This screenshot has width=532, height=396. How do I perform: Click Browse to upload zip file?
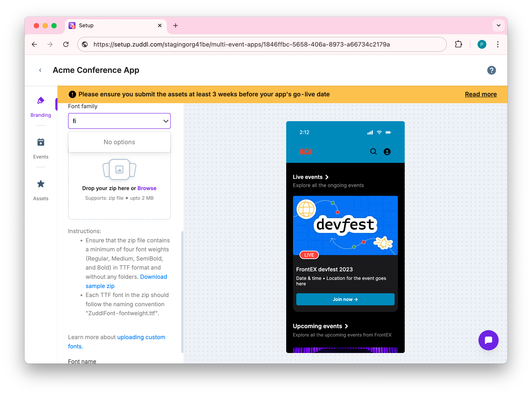click(x=147, y=188)
